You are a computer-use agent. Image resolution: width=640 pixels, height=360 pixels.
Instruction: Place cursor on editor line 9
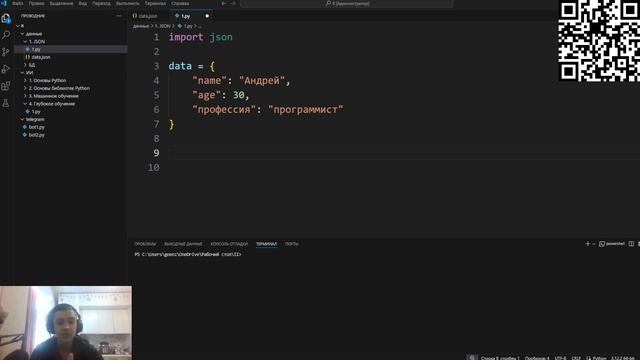pos(404,153)
